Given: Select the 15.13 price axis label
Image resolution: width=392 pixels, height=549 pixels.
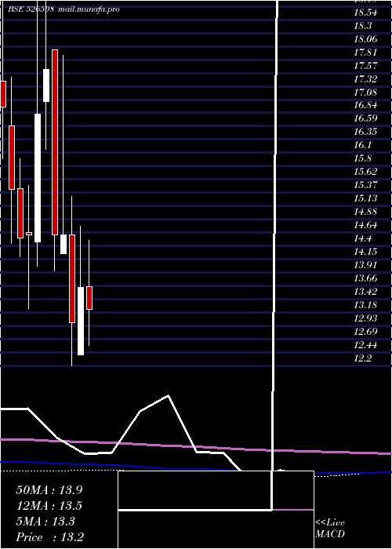Looking at the screenshot, I should tap(365, 198).
